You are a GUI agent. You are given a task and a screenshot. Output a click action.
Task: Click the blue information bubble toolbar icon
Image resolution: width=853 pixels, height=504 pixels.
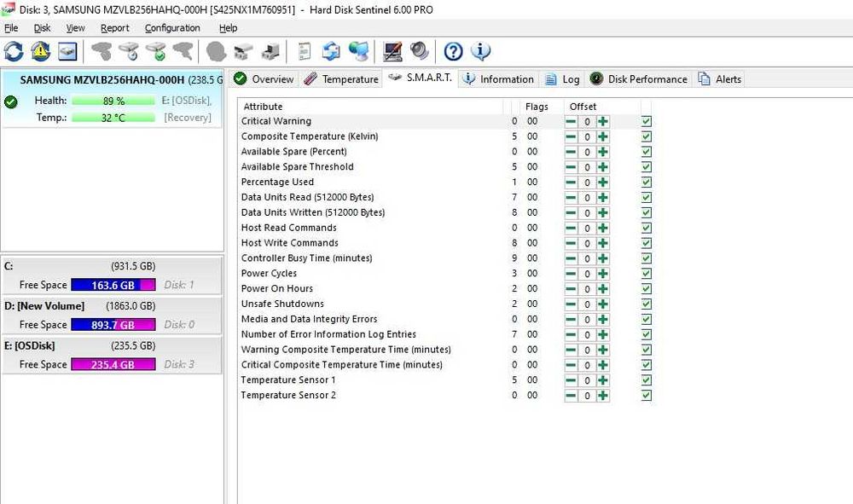point(480,52)
